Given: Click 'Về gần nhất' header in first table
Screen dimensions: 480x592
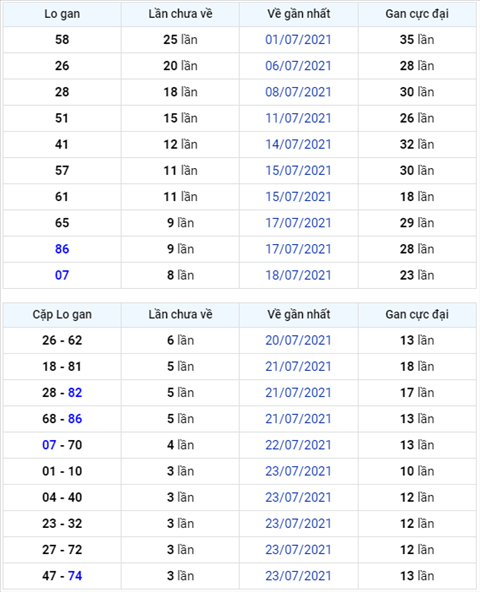Looking at the screenshot, I should point(298,14).
